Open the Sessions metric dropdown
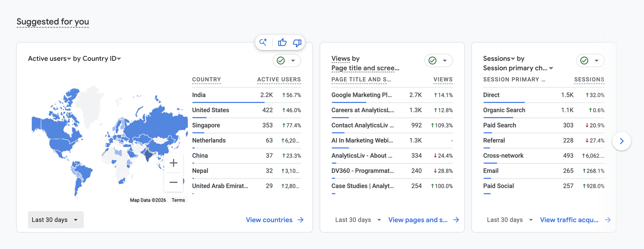Screen dimensions: 644x249 pyautogui.click(x=499, y=59)
